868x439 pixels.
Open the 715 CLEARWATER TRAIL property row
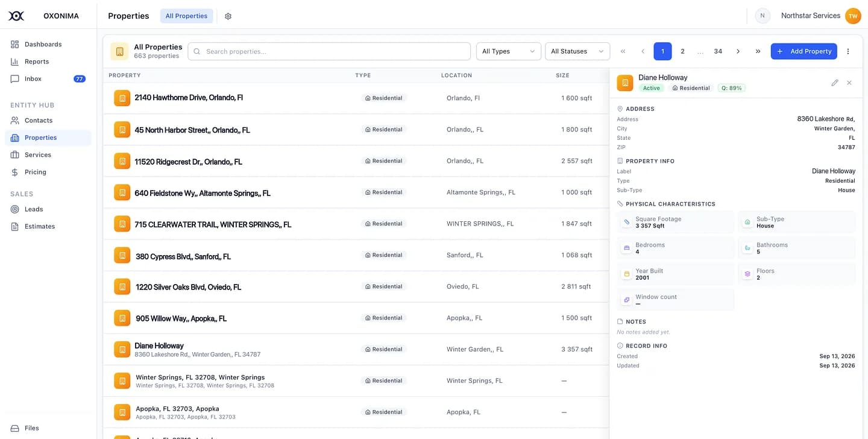pos(356,224)
